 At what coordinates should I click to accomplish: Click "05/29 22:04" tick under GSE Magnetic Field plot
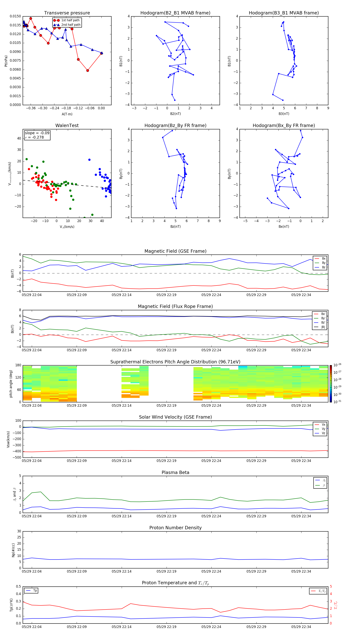tap(32, 295)
